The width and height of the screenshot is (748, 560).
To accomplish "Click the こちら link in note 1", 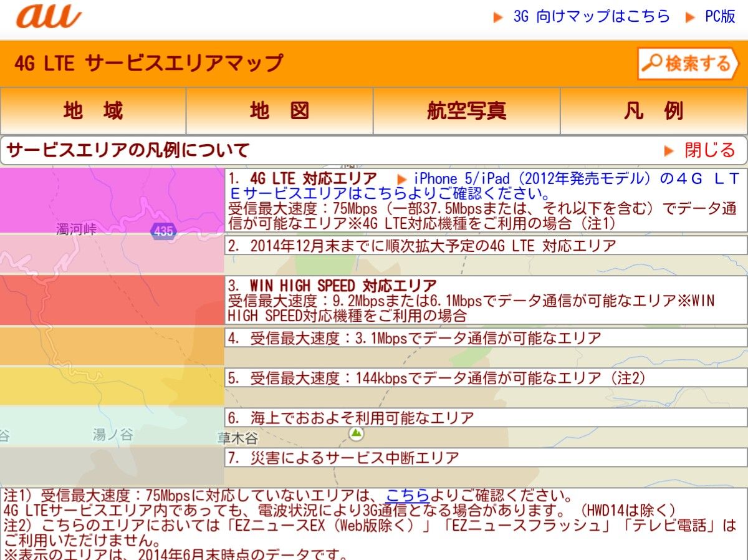I will coord(408,496).
